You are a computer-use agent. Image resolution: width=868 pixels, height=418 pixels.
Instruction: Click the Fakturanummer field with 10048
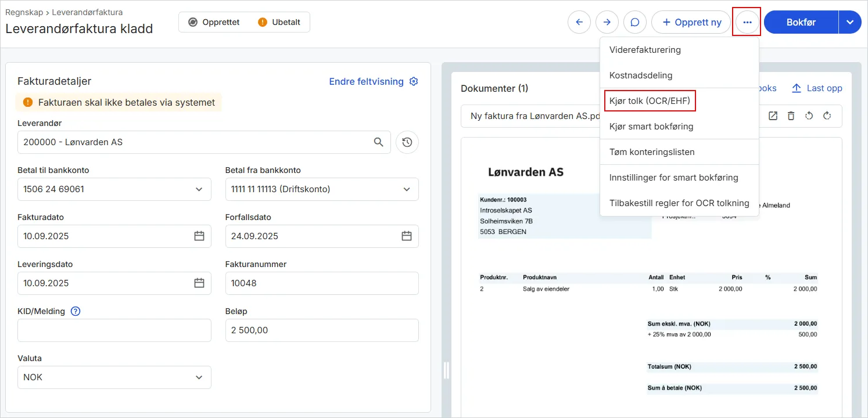[x=322, y=283]
